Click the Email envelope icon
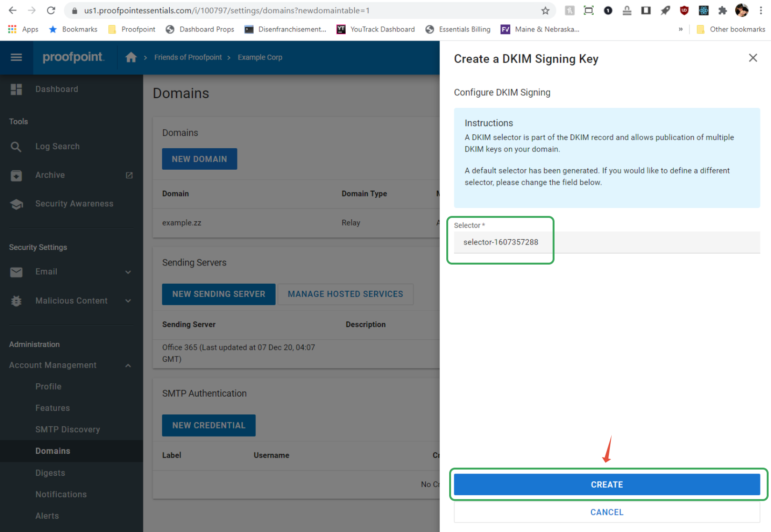Screen dimensions: 771x532 pos(16,272)
